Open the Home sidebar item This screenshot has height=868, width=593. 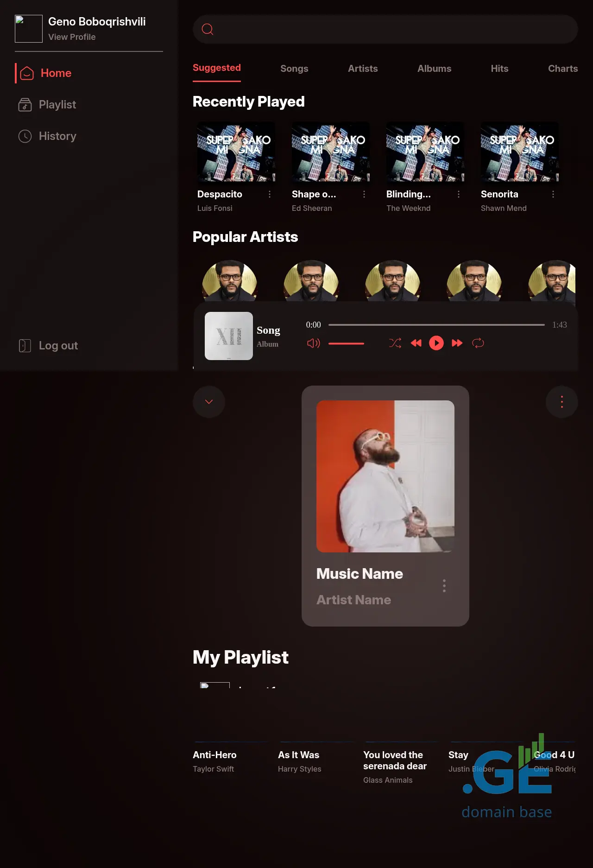click(x=56, y=73)
